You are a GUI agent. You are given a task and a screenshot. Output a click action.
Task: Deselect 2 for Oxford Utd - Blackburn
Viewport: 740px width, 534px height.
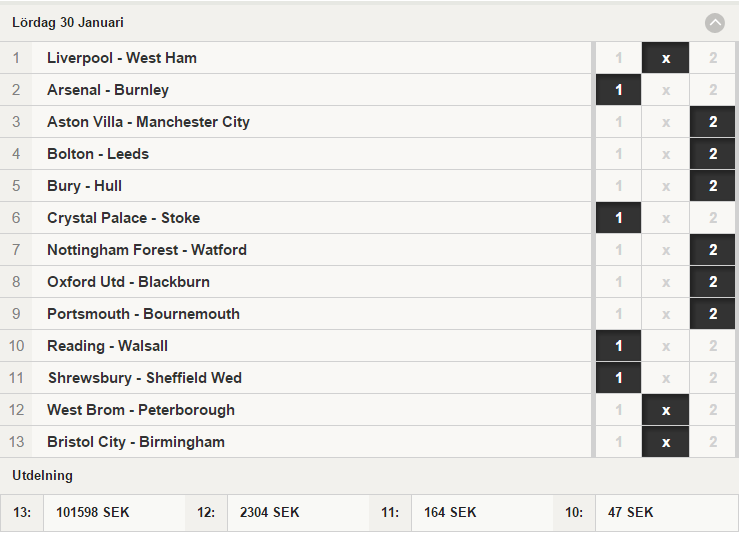click(x=713, y=282)
